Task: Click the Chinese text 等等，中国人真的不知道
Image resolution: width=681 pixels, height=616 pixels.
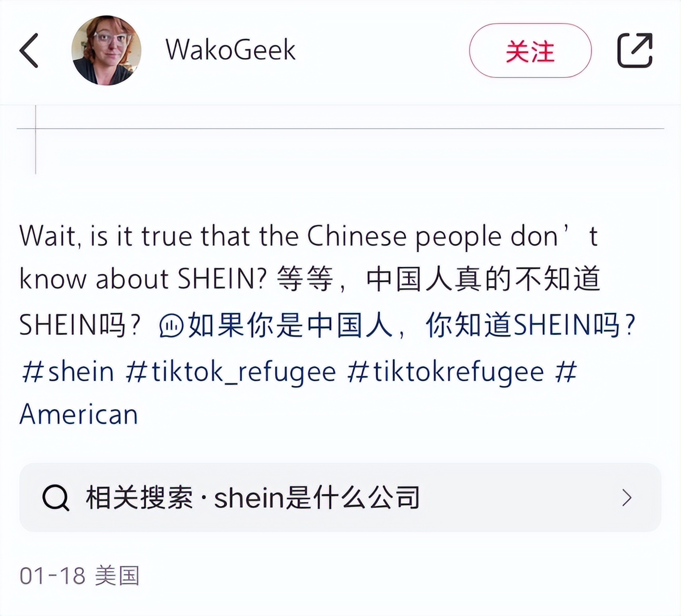Action: (437, 280)
